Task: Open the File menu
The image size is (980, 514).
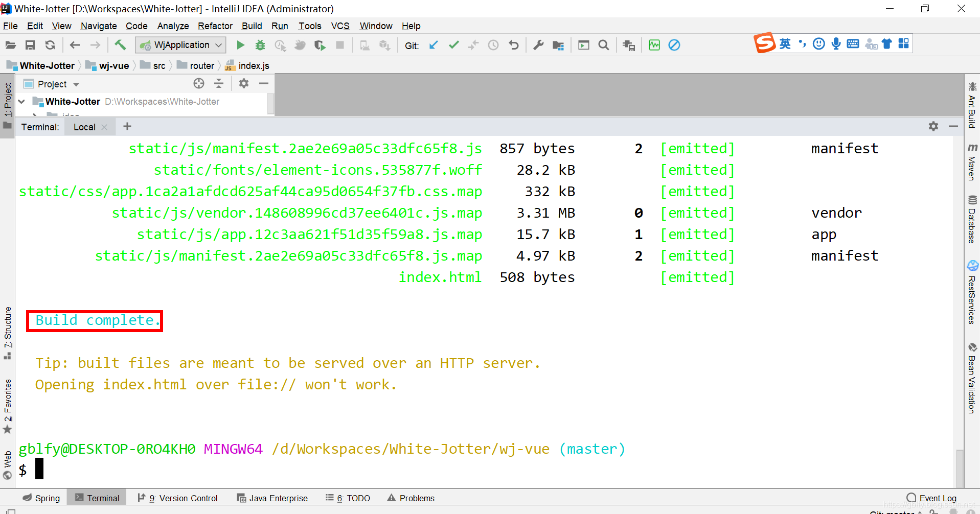Action: (x=10, y=26)
